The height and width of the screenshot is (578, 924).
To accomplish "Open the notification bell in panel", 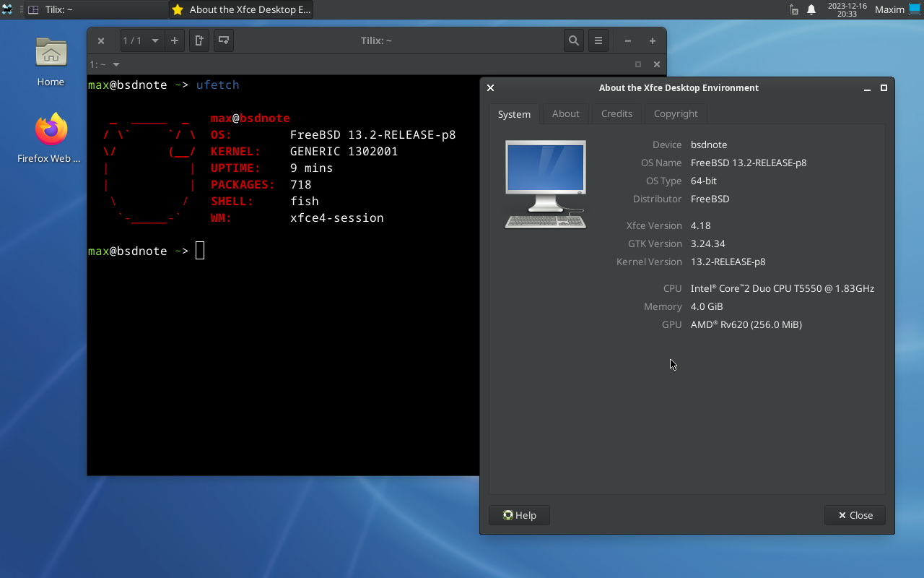I will pyautogui.click(x=811, y=9).
